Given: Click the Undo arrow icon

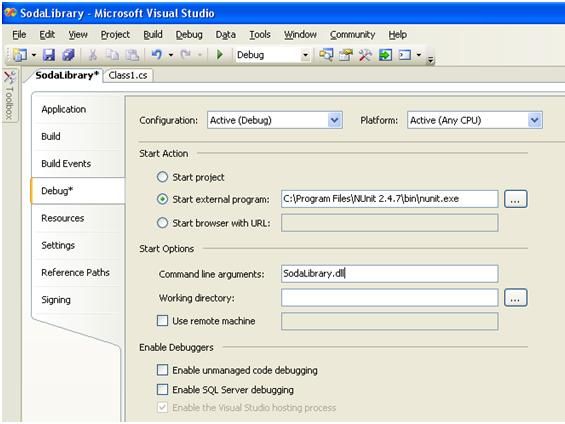Looking at the screenshot, I should (157, 55).
